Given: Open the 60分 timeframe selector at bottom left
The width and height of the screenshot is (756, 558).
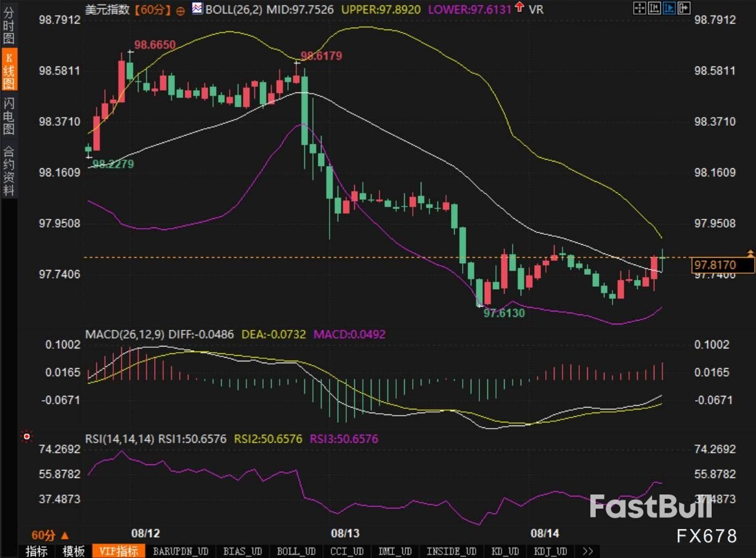Looking at the screenshot, I should coord(51,535).
